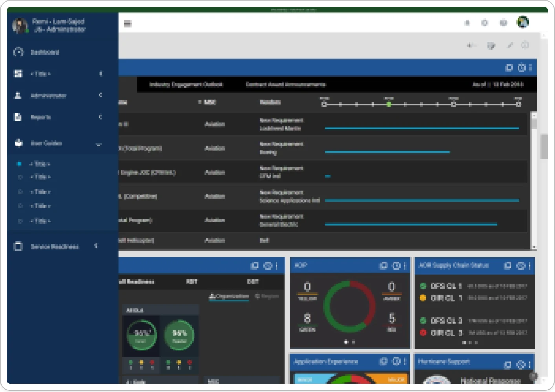Open the kebab menu on the AOP panel
The height and width of the screenshot is (392, 555).
405,266
